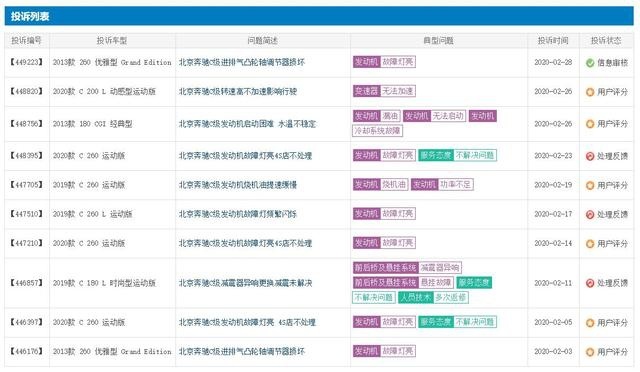Screen dimensions: 640x372
Task: Click the 典型问题 column header
Action: coord(438,40)
